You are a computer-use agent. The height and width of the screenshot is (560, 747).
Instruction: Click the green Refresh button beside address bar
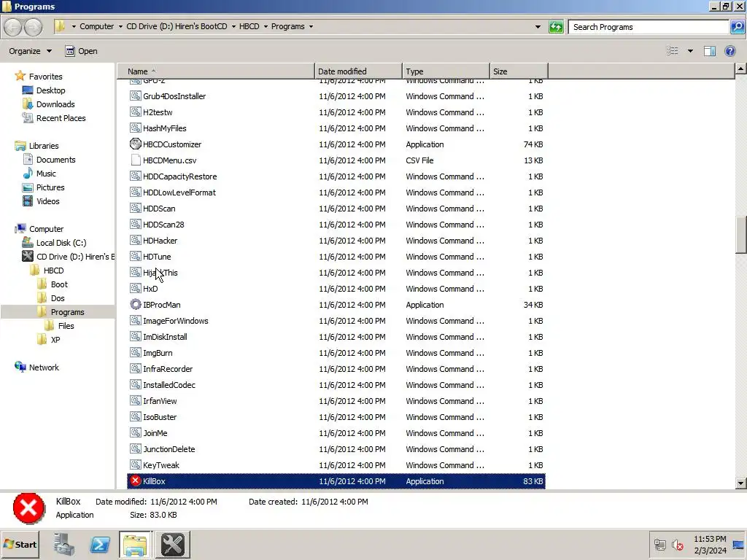[x=556, y=27]
